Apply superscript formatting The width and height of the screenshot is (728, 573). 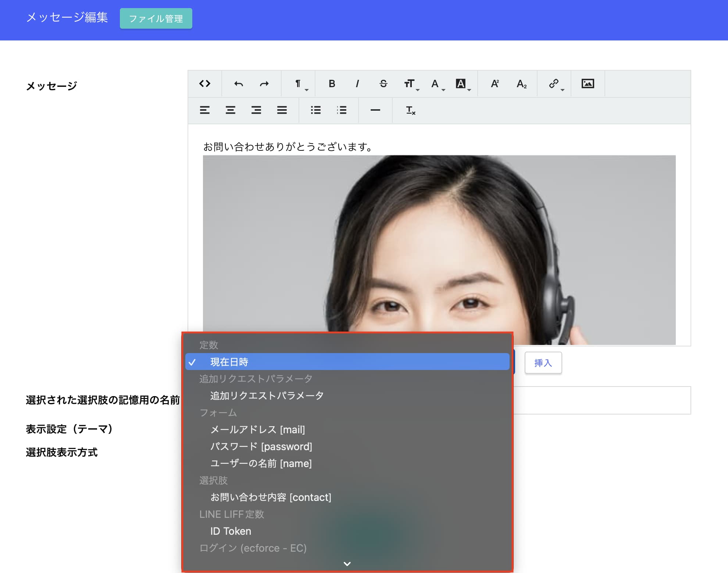tap(495, 84)
